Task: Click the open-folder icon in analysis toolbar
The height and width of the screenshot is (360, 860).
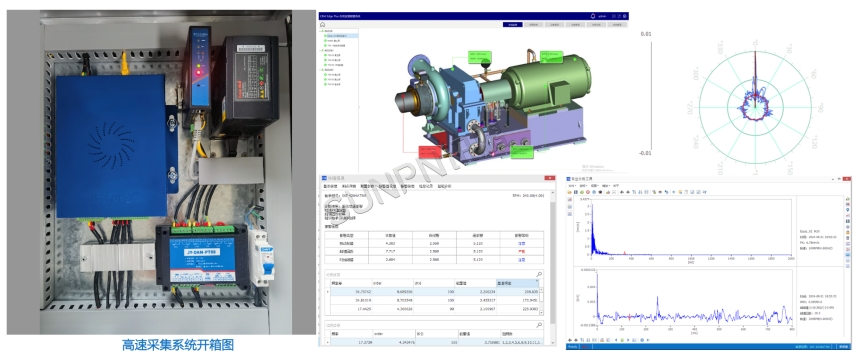Action: [x=569, y=192]
